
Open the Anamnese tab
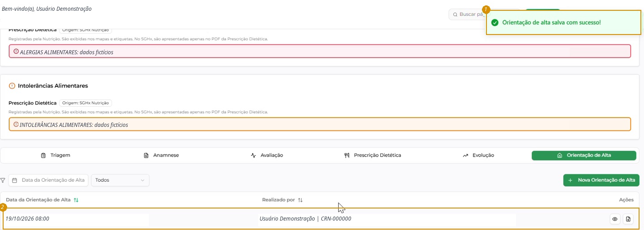(161, 156)
